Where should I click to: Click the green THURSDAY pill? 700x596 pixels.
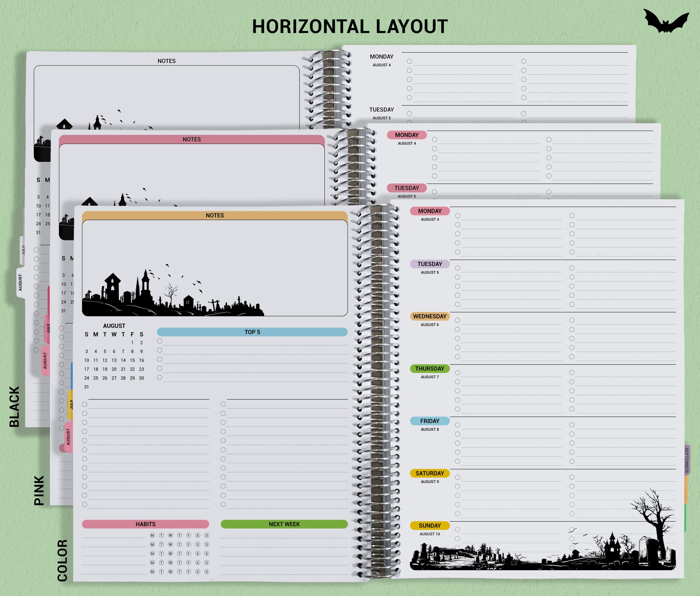click(430, 369)
